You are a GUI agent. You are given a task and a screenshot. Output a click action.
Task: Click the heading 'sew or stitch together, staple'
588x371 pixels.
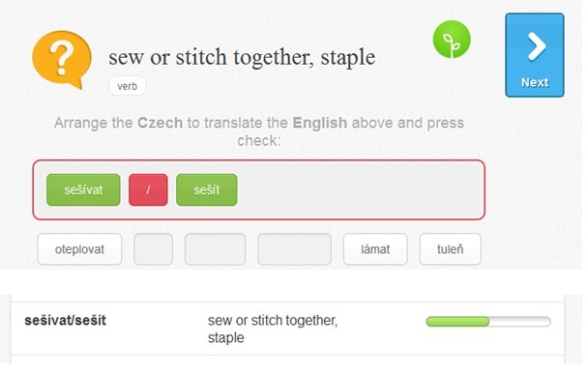(x=242, y=57)
